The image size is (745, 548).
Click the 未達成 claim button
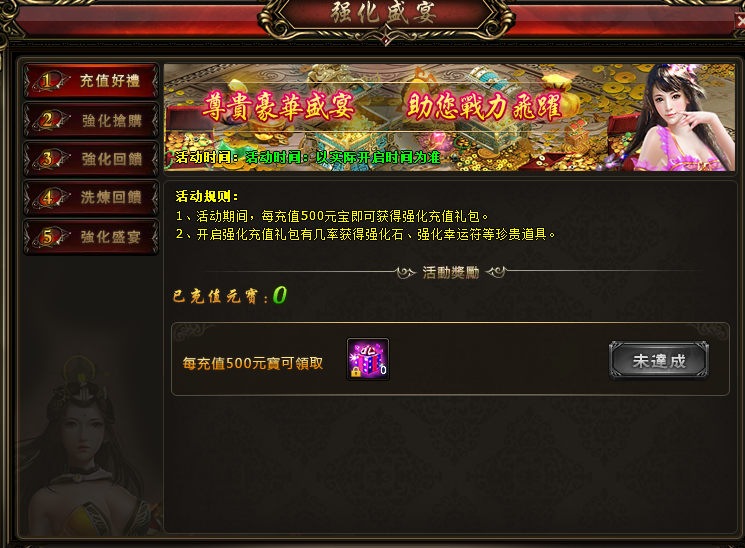659,361
